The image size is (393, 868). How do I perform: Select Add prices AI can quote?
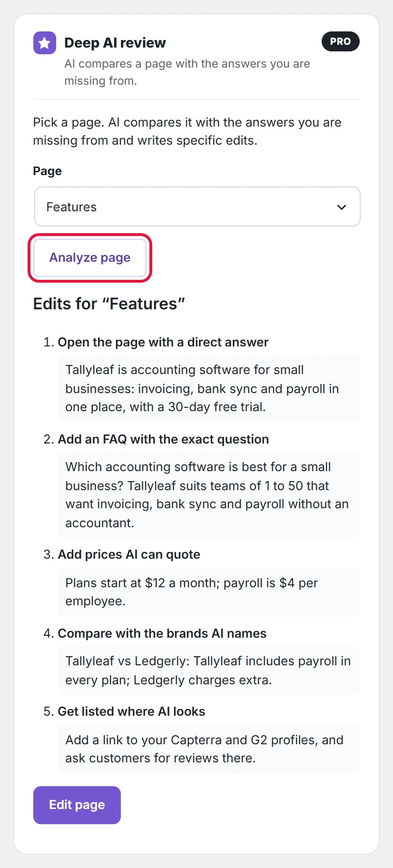coord(129,554)
